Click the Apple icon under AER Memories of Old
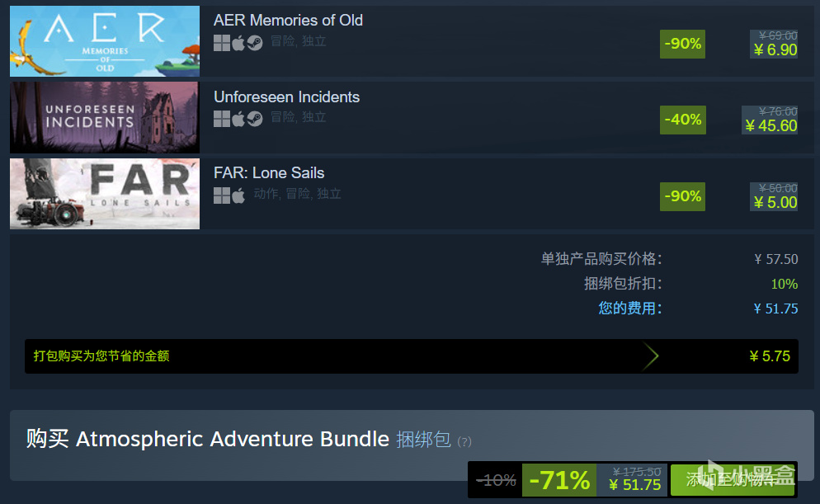 click(238, 43)
